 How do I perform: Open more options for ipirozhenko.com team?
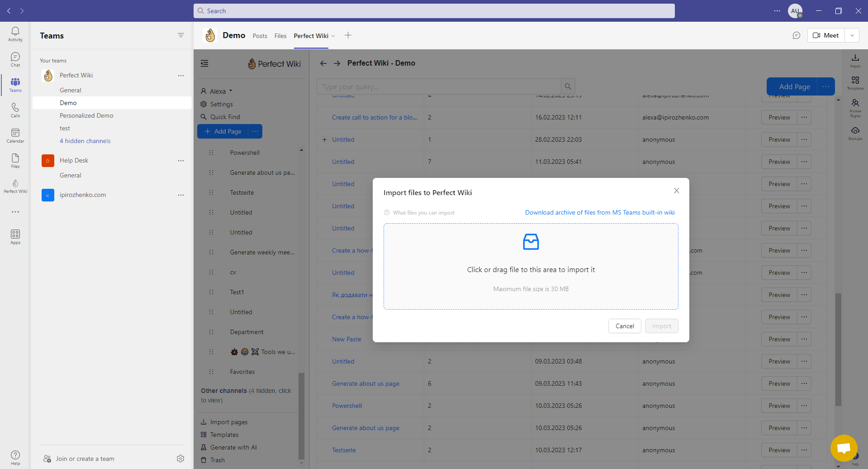(181, 195)
